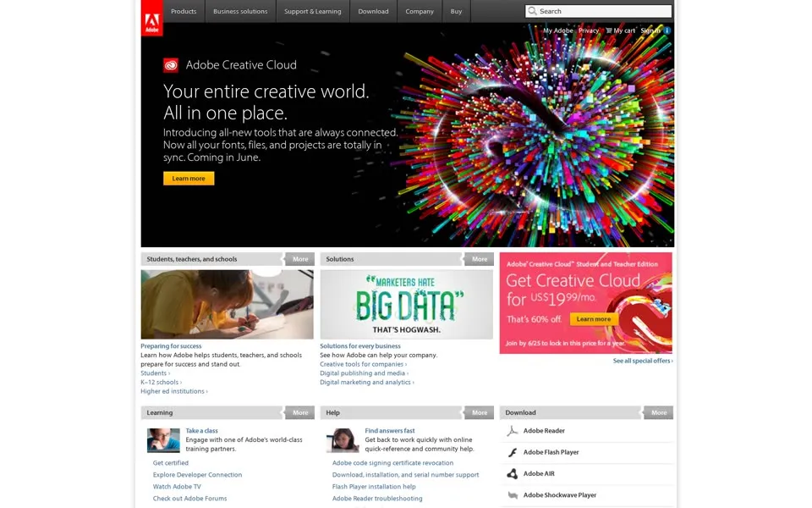Open the Company menu

pos(420,11)
